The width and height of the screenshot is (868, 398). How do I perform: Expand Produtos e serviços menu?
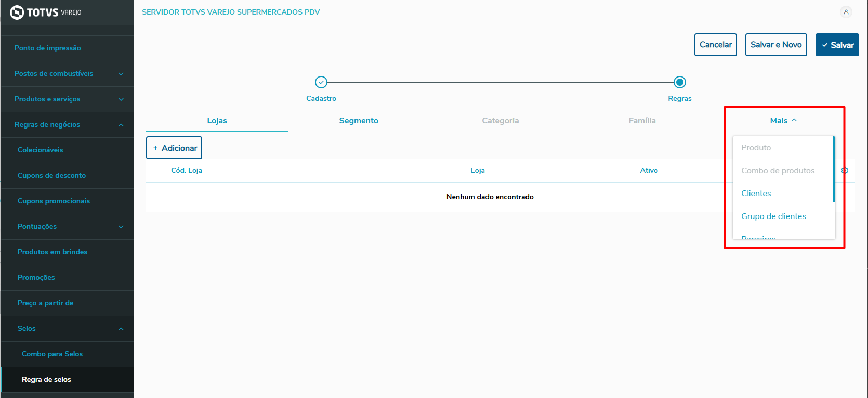[67, 99]
